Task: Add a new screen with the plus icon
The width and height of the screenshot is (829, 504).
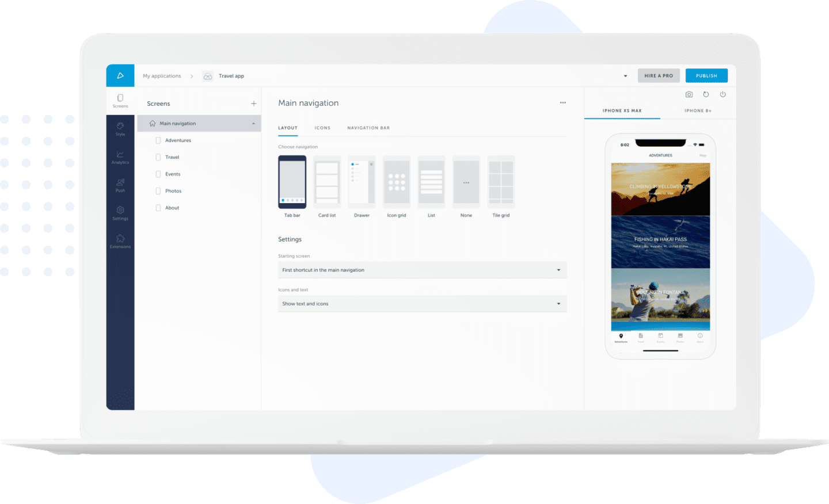Action: pos(253,104)
